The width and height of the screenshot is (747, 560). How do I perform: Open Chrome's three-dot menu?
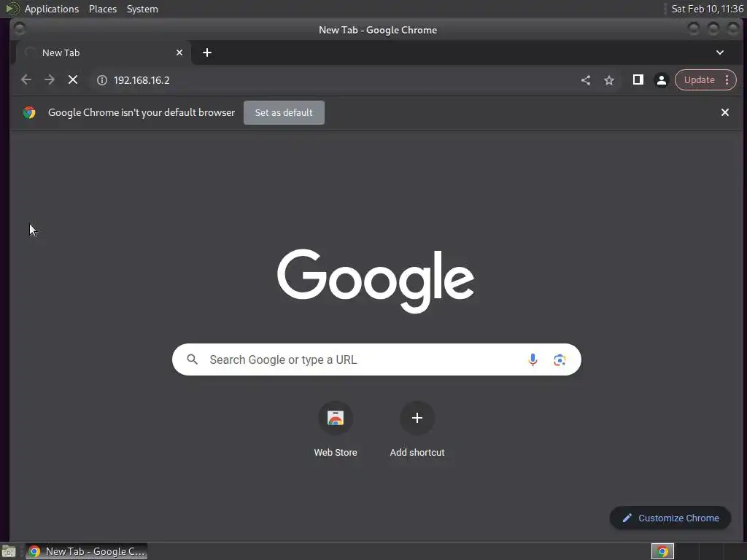[x=727, y=80]
